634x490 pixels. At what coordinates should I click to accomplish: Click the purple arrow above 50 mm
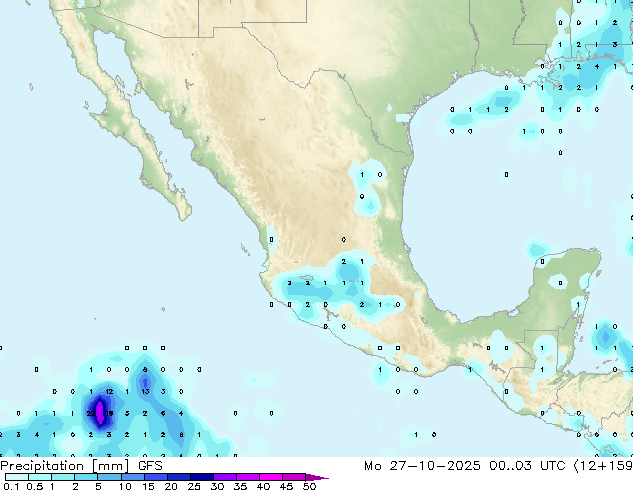coord(317,477)
